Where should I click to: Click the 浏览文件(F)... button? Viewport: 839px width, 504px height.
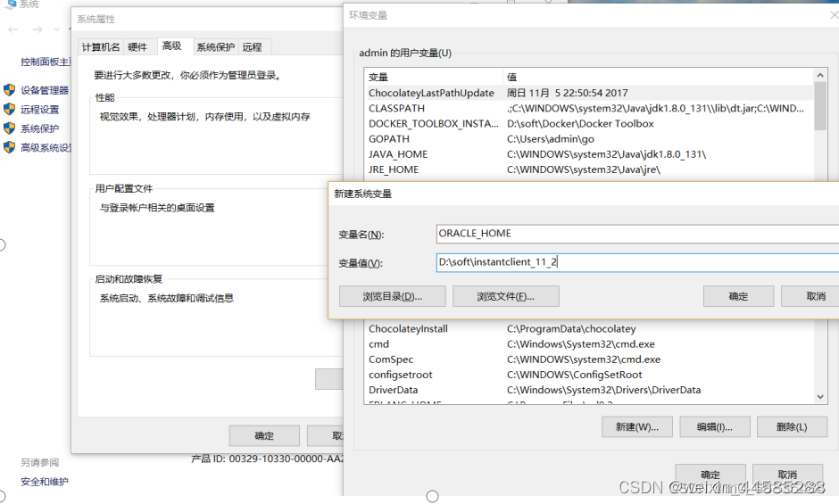pos(506,296)
